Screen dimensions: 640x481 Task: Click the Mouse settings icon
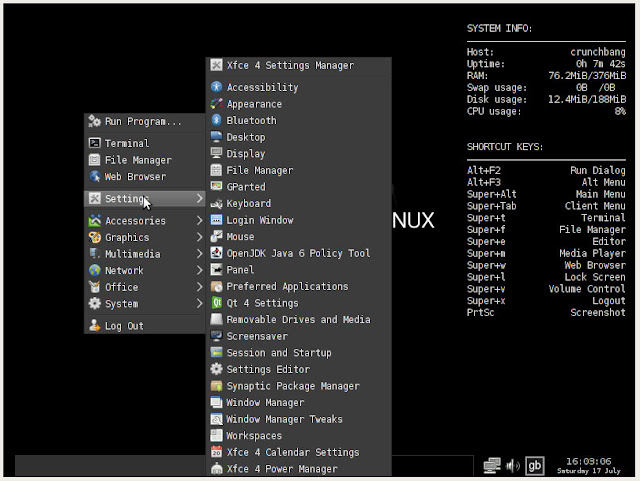point(216,236)
